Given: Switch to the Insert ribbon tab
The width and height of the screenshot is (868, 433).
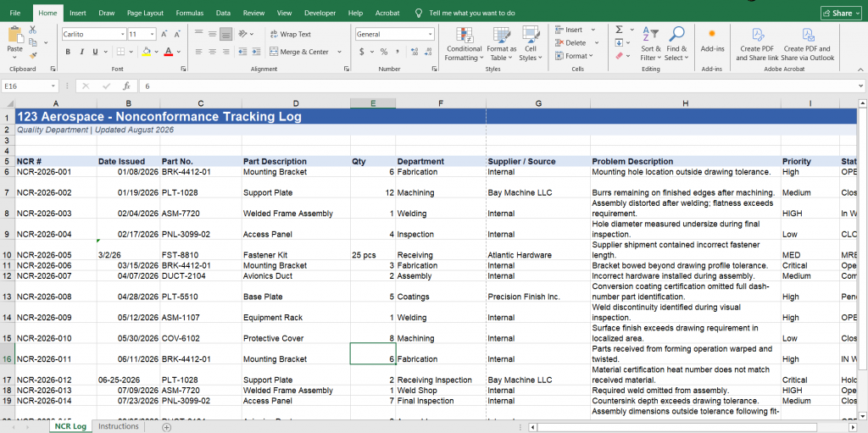Looking at the screenshot, I should pyautogui.click(x=78, y=13).
